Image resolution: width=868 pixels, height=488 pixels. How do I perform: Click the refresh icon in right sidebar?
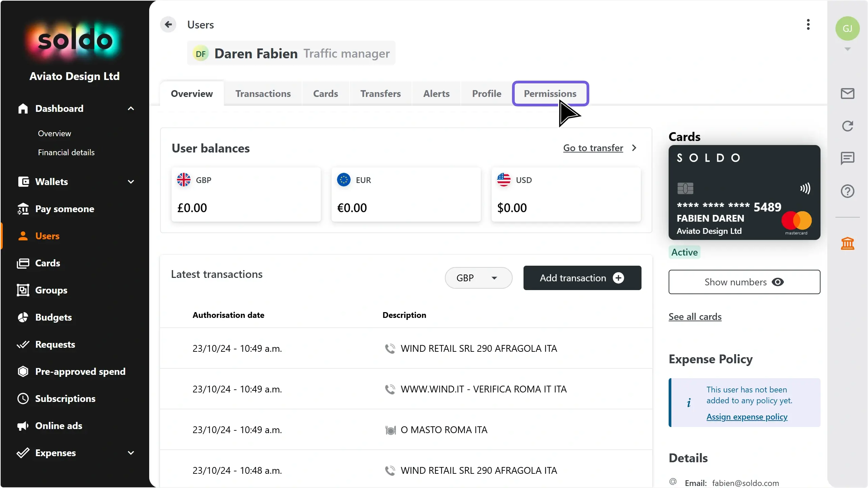847,126
